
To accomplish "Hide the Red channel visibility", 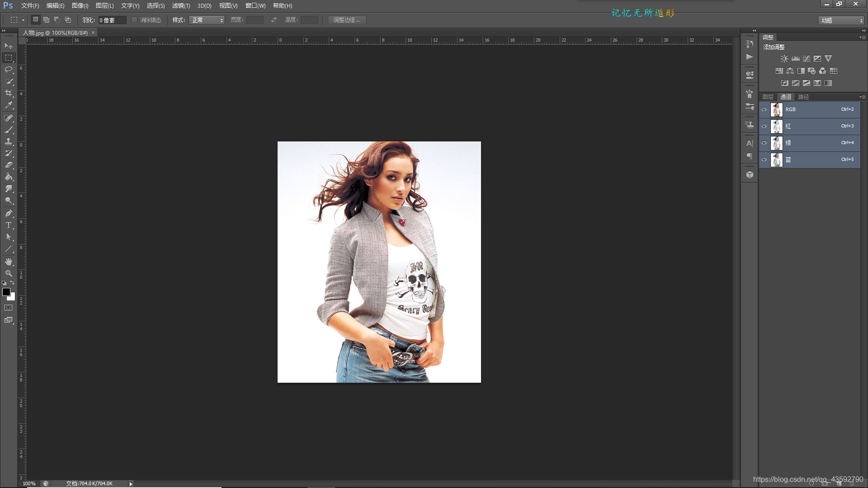I will (764, 126).
